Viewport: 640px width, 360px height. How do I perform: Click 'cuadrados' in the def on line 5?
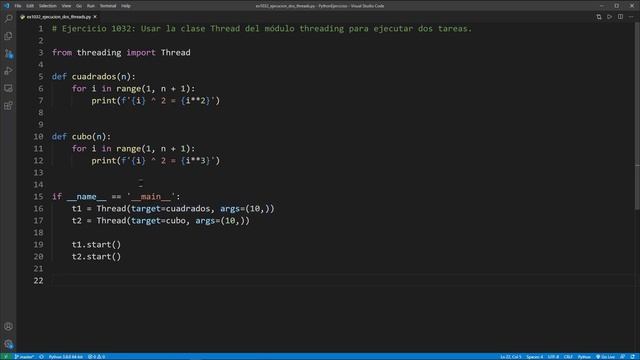tap(94, 76)
